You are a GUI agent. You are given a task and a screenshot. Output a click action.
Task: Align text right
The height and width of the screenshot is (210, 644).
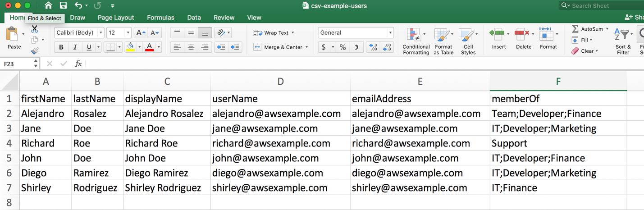(x=205, y=47)
